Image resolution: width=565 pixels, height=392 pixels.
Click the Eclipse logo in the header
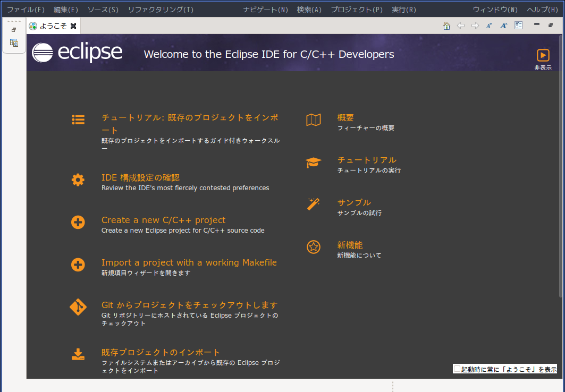tap(77, 53)
